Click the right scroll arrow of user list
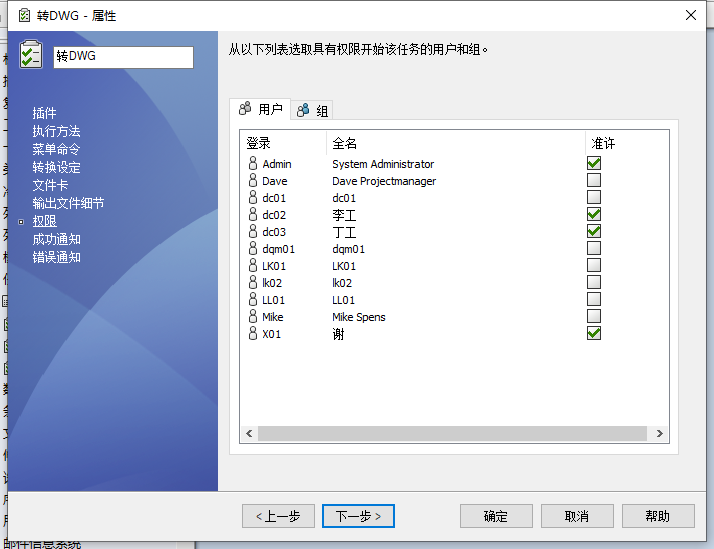 pyautogui.click(x=659, y=433)
